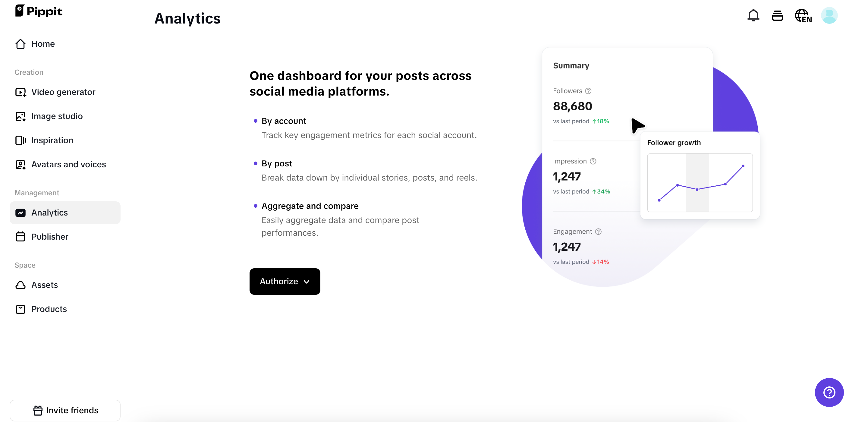Expand the Authorize dropdown chevron
The height and width of the screenshot is (422, 868).
tap(307, 282)
